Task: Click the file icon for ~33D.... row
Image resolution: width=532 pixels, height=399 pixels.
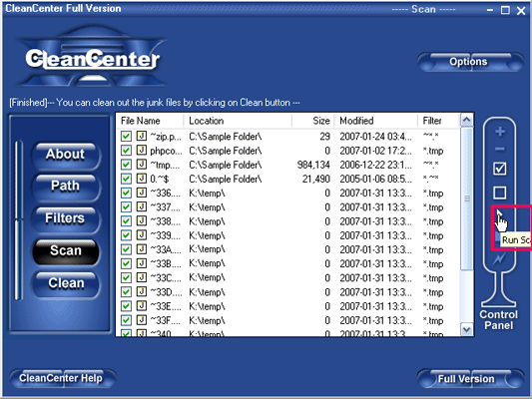Action: tap(142, 292)
